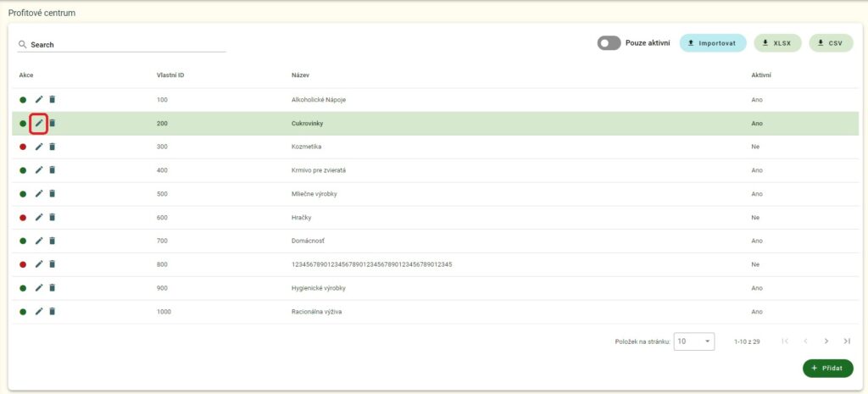Sort table by Vlastní ID column header

[170, 75]
